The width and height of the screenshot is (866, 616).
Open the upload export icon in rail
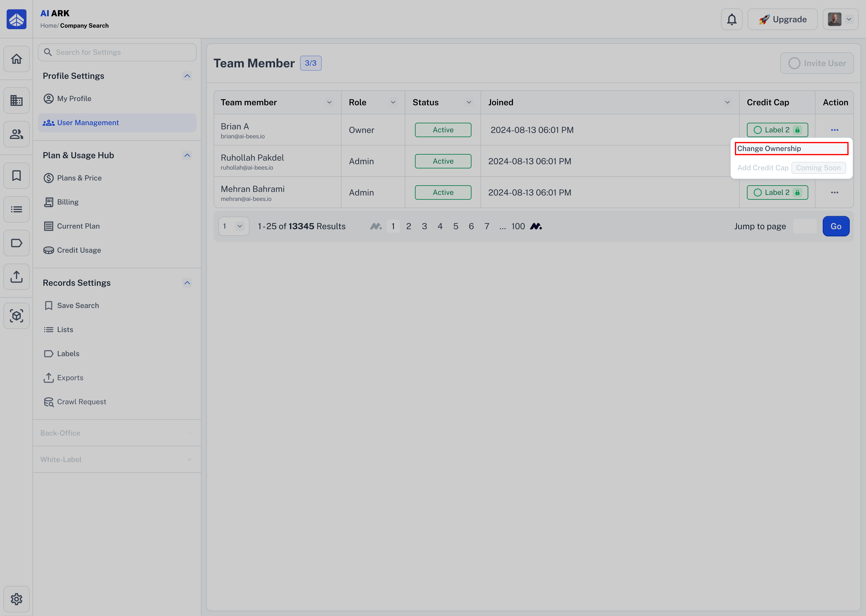pyautogui.click(x=16, y=277)
